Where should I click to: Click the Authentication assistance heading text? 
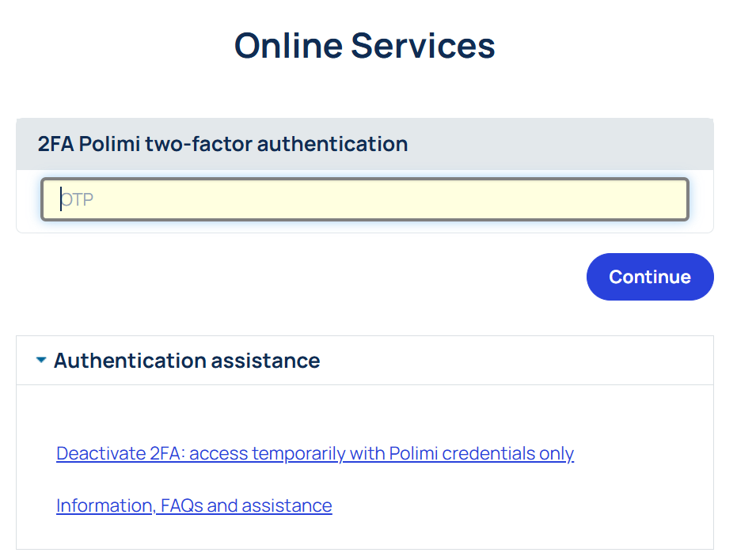coord(187,361)
